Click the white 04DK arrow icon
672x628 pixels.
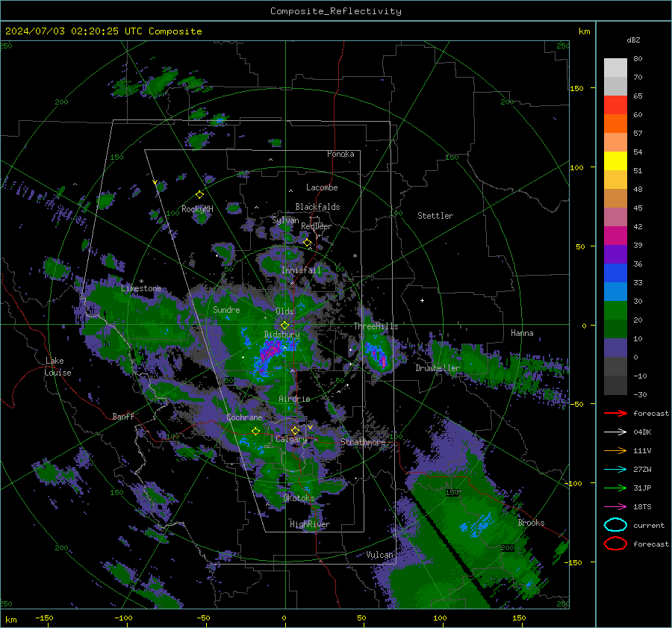(x=615, y=432)
